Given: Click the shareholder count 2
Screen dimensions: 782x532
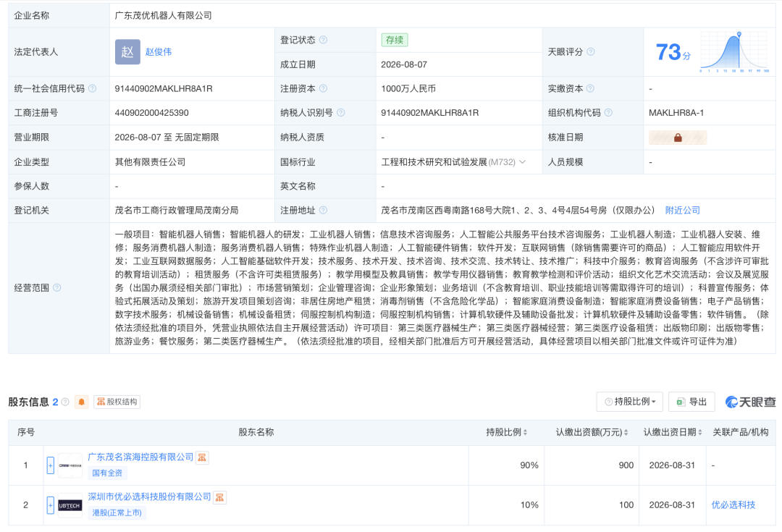Looking at the screenshot, I should coord(55,402).
